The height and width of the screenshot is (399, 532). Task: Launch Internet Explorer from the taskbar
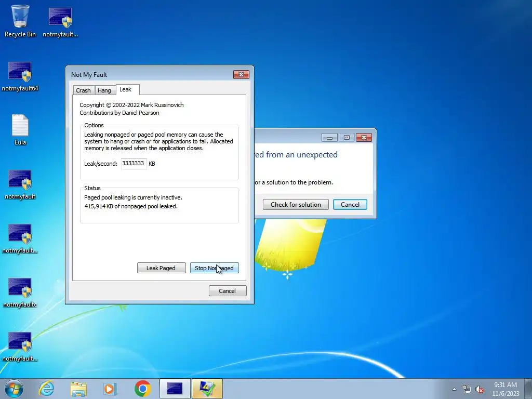pos(46,389)
